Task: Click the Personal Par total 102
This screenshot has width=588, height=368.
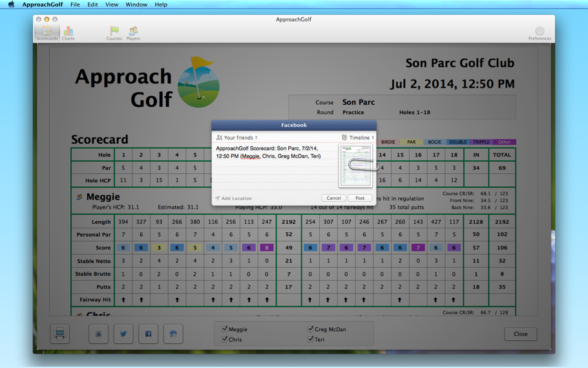Action: 502,234
